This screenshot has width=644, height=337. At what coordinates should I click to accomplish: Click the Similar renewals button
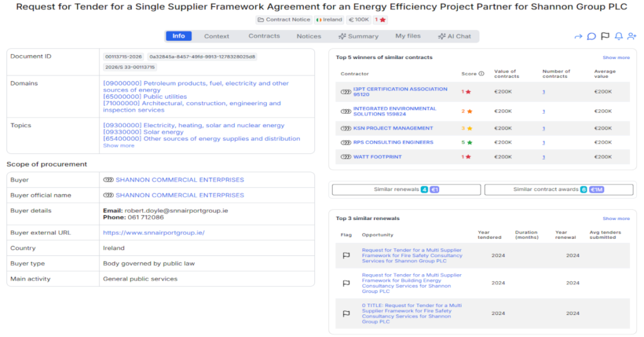pyautogui.click(x=406, y=190)
